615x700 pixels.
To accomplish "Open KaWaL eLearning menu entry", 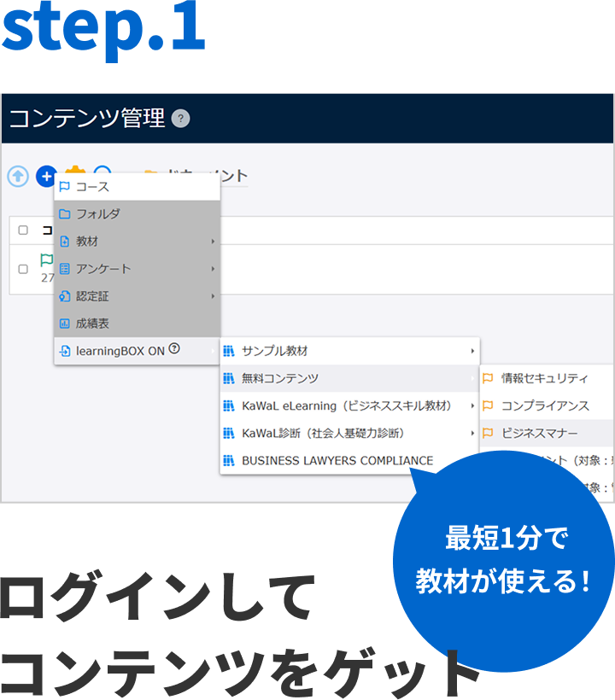I will point(346,405).
